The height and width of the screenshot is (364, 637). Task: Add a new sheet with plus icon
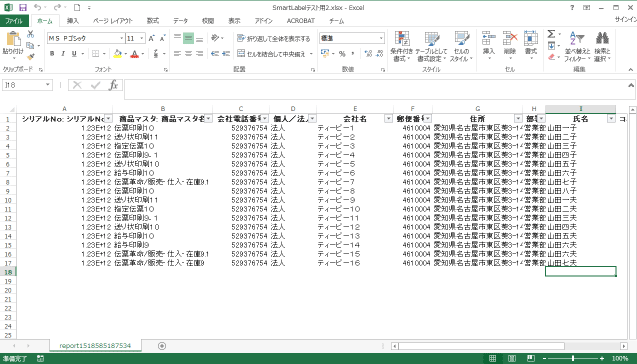pos(162,346)
